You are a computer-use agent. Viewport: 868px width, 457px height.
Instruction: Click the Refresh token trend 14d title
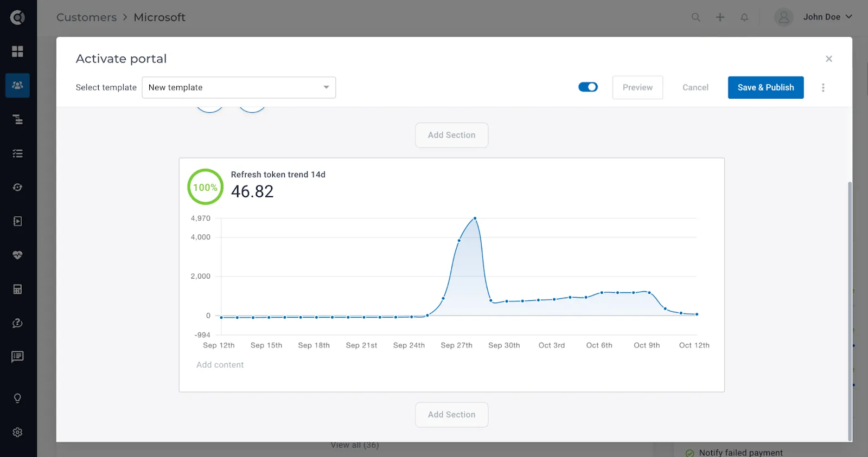coord(278,175)
